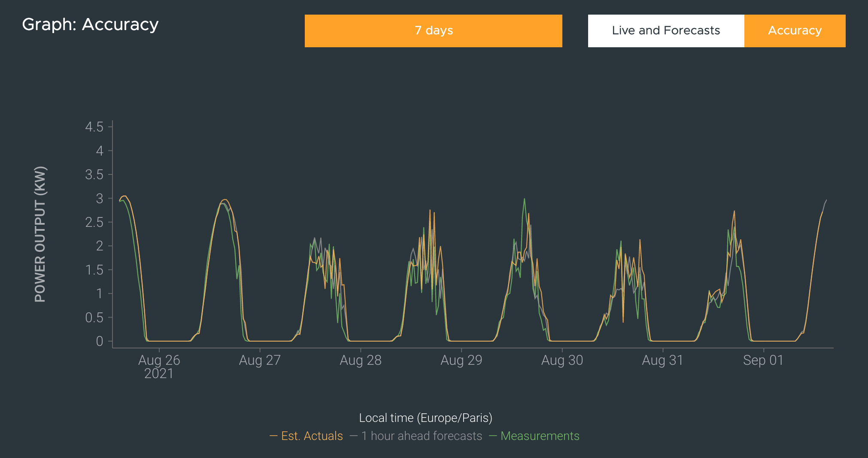The height and width of the screenshot is (458, 868).
Task: Toggle the Measurements legend series
Action: click(x=534, y=436)
